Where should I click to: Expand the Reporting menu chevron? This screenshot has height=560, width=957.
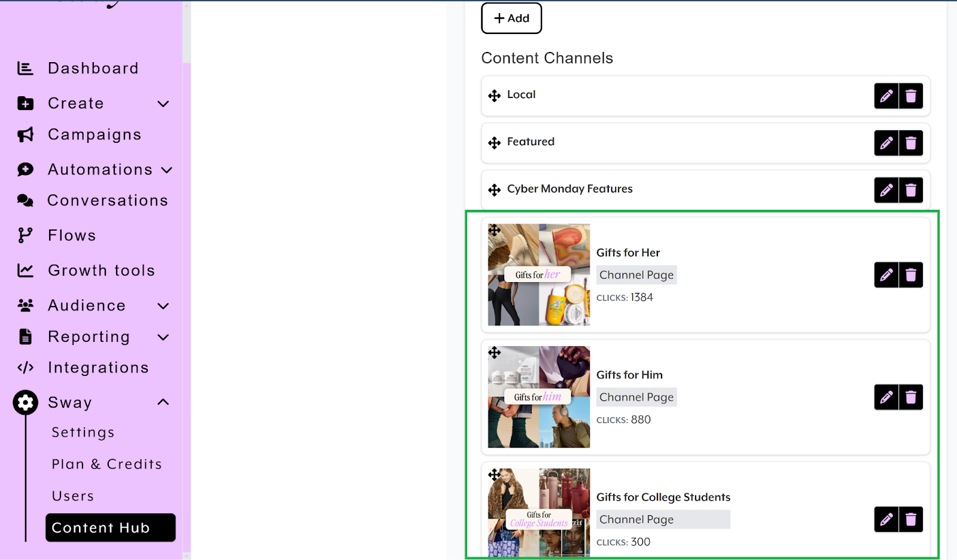click(x=163, y=338)
